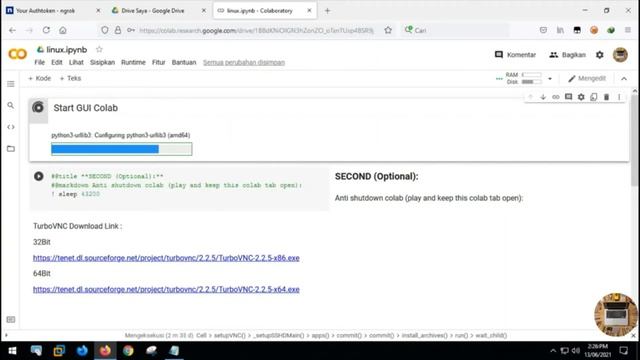This screenshot has width=640, height=360.
Task: Click the Bagikan share button
Action: 567,55
